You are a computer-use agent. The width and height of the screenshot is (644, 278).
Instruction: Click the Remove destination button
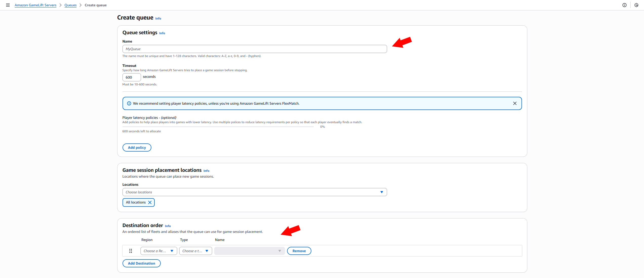click(x=299, y=251)
